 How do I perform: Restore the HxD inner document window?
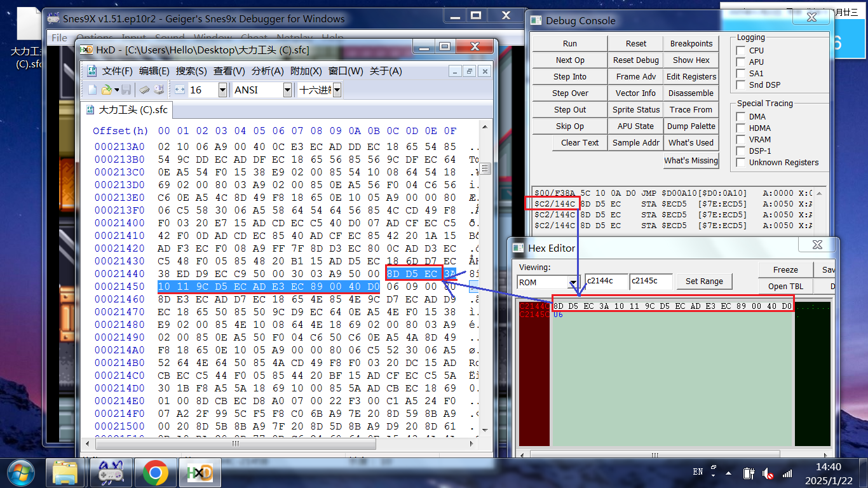tap(469, 71)
